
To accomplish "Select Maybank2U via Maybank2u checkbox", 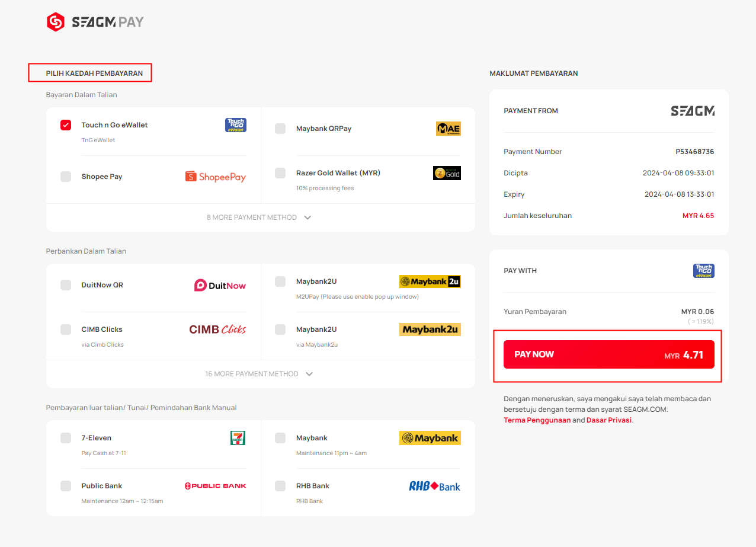I will 280,330.
